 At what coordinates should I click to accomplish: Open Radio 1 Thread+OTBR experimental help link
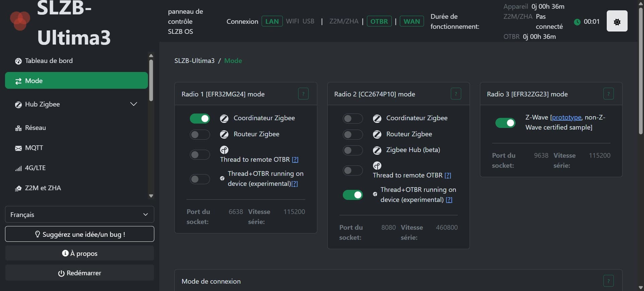(x=294, y=184)
